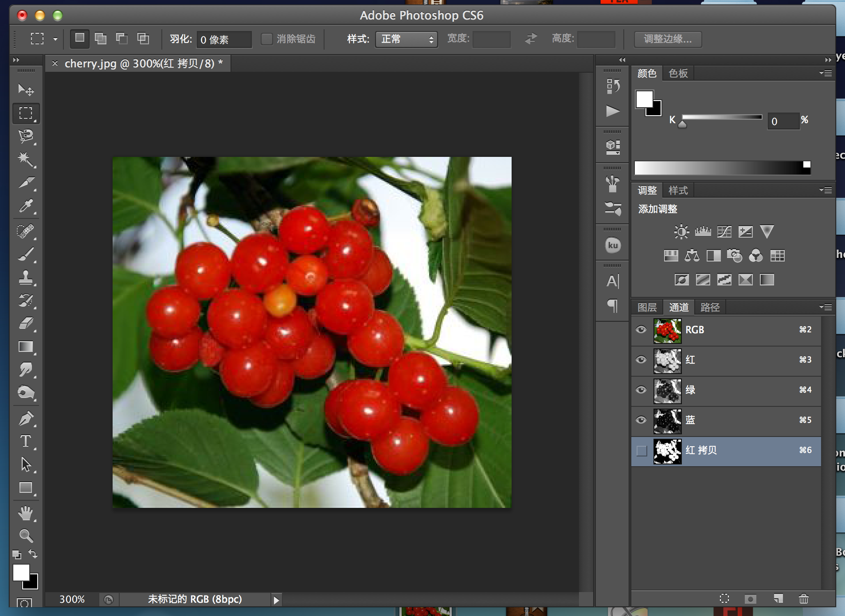Select the Eraser tool
The height and width of the screenshot is (616, 845).
pos(26,324)
